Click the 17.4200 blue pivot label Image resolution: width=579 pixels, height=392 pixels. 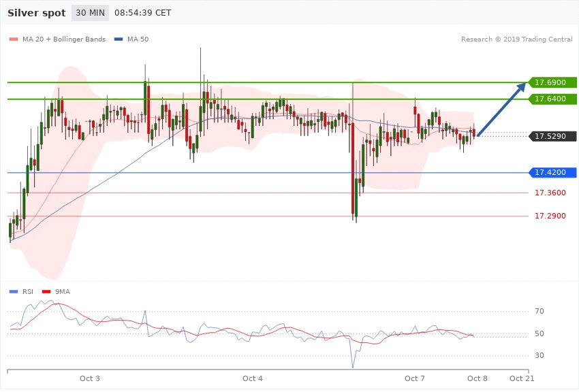click(x=552, y=173)
